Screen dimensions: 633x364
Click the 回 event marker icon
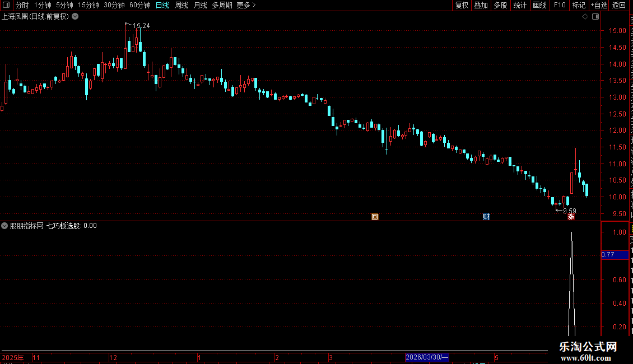(x=375, y=217)
